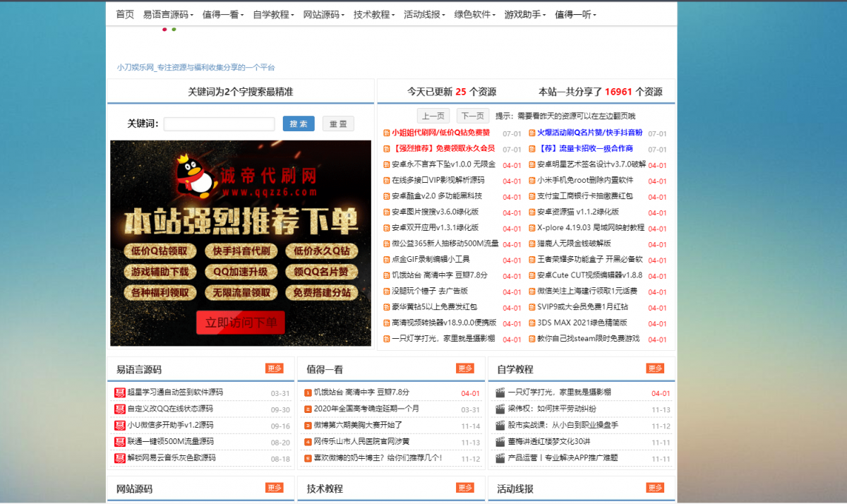Go to 下一页 next page
Screen dimensions: 847x504
[x=472, y=116]
